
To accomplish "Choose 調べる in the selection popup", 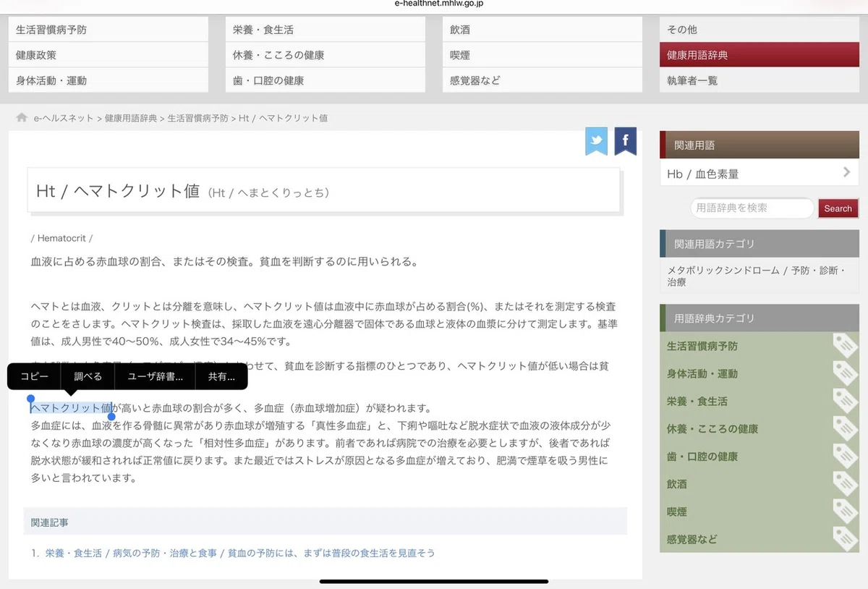I will tap(88, 376).
